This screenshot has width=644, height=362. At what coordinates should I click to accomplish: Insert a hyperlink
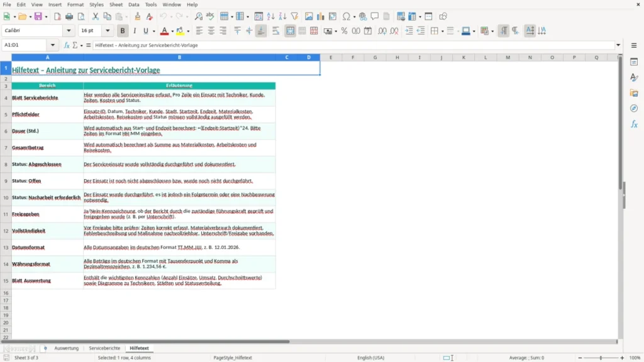(363, 16)
